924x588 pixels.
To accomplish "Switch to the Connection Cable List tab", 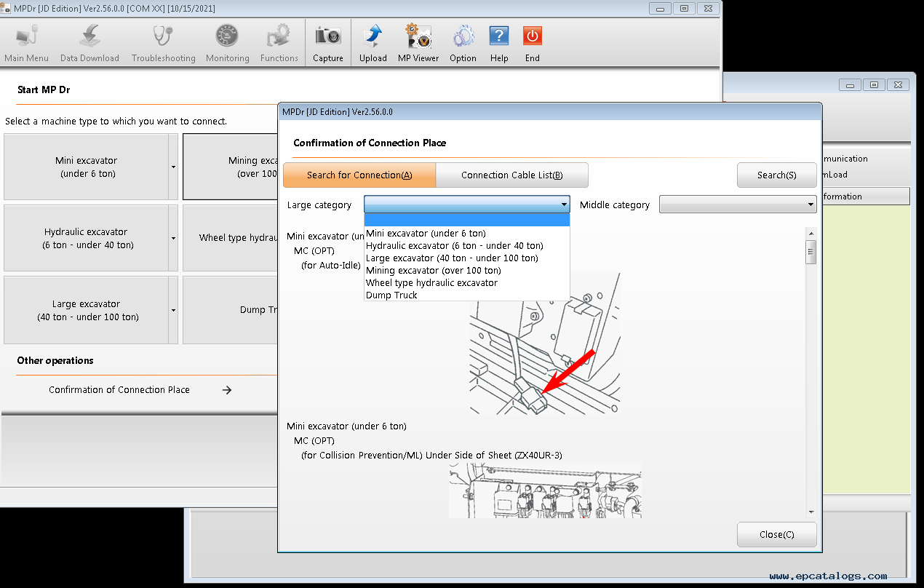I will (511, 175).
